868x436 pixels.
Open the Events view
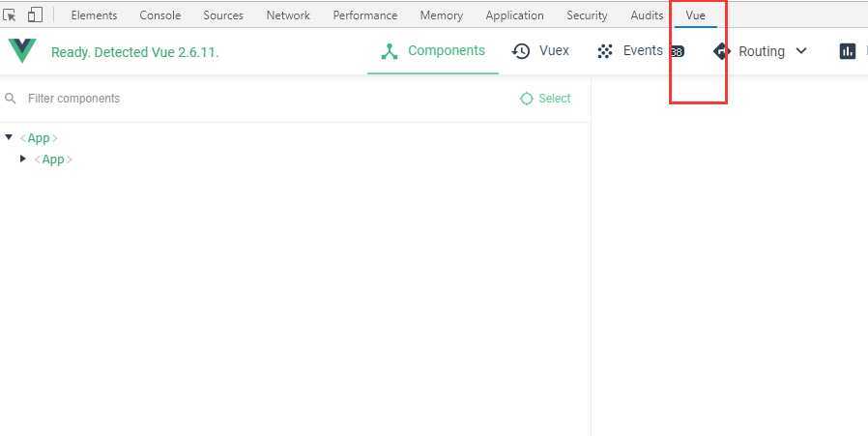point(630,51)
